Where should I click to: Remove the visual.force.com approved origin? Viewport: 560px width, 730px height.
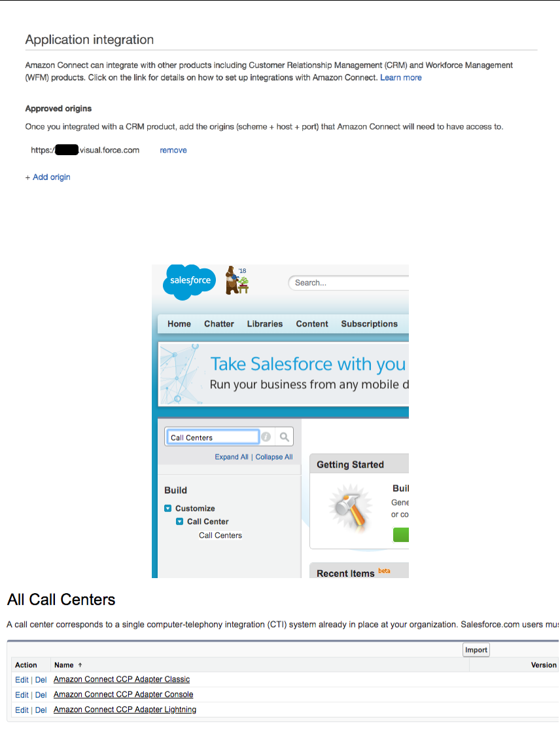(x=173, y=151)
